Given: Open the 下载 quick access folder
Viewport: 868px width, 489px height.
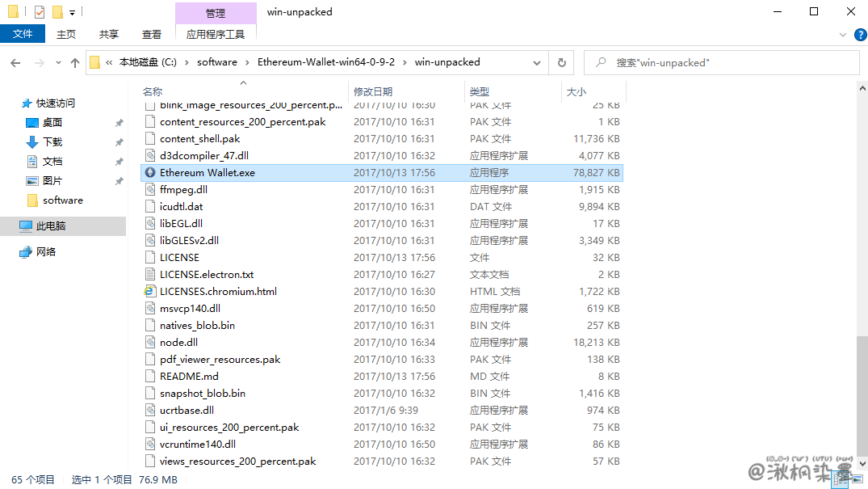Looking at the screenshot, I should pyautogui.click(x=52, y=142).
